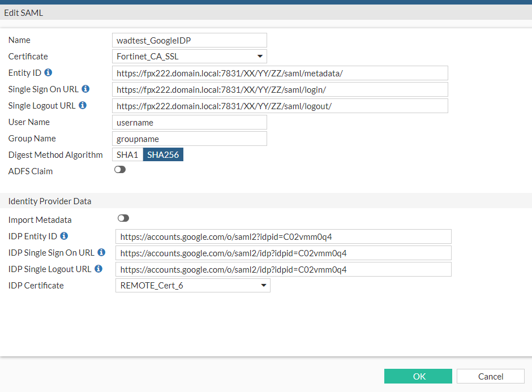Turn on the Import Metadata switch
The width and height of the screenshot is (532, 392).
coord(123,218)
